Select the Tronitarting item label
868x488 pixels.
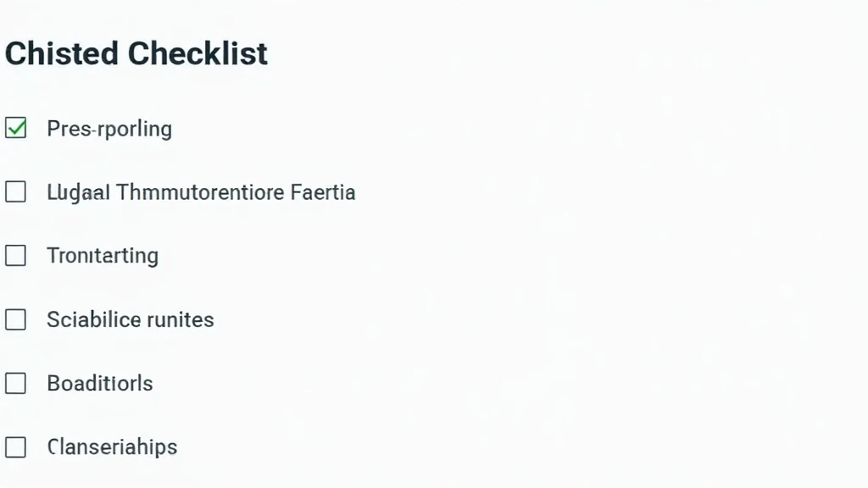103,256
